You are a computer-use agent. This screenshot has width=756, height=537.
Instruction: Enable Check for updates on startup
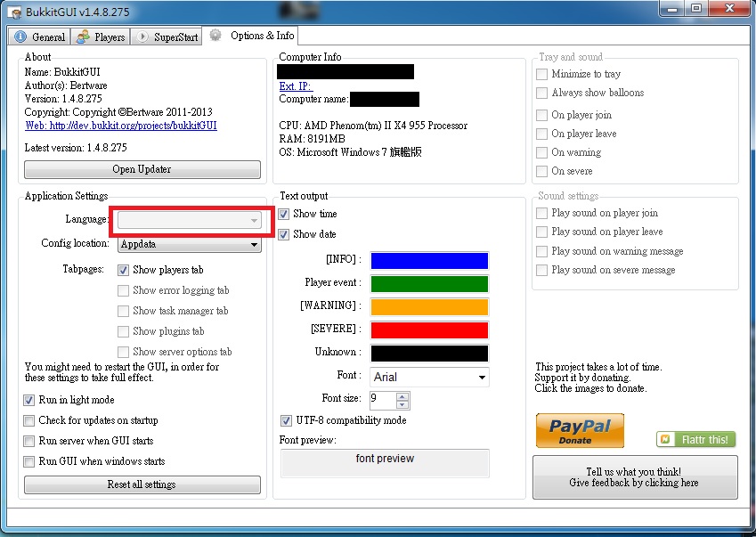click(30, 420)
